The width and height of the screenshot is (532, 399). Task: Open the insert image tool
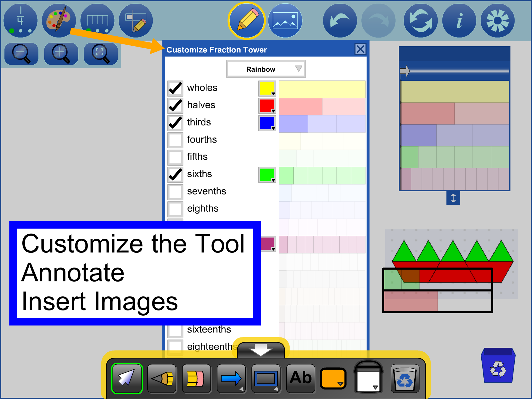(x=285, y=20)
